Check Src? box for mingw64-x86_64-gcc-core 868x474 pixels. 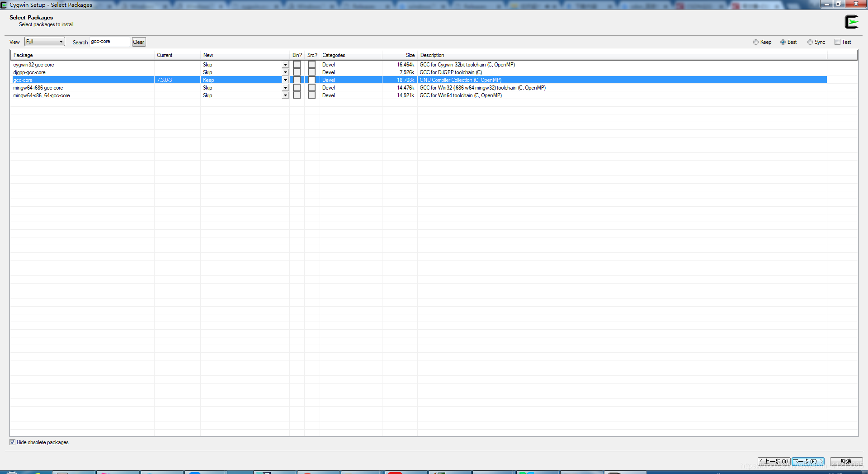tap(311, 95)
